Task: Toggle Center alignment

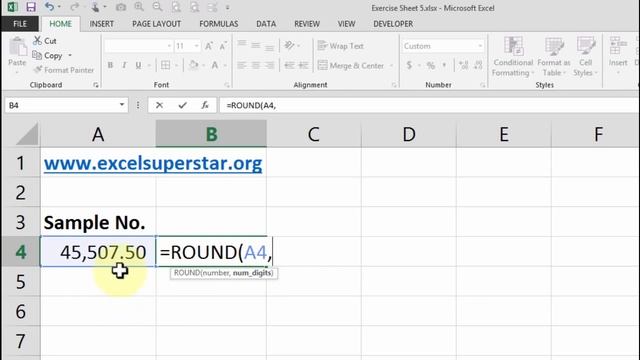Action: tap(256, 65)
